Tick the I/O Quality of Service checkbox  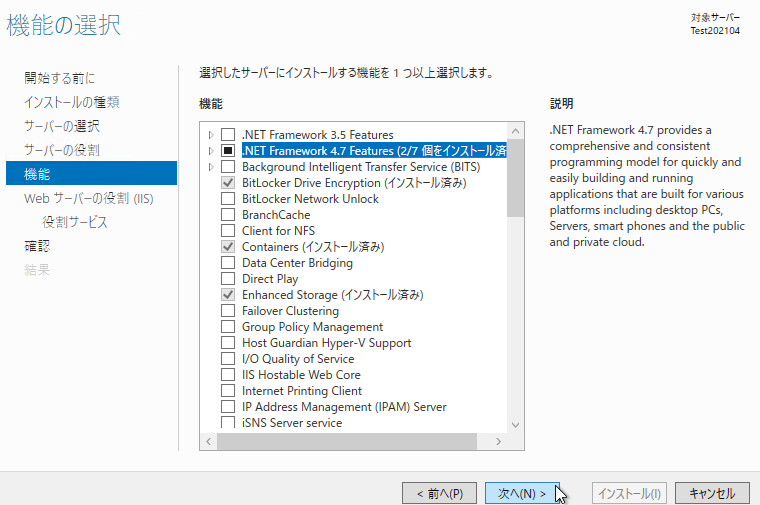pos(228,358)
